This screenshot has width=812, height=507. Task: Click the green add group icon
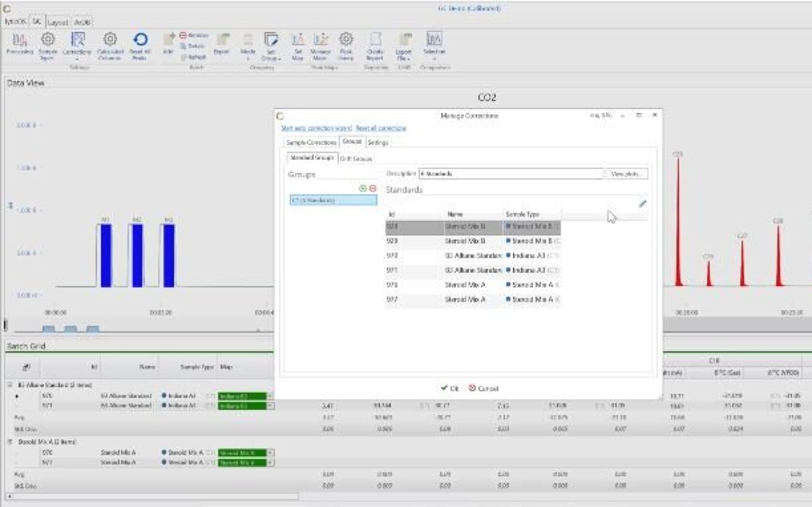[x=362, y=188]
